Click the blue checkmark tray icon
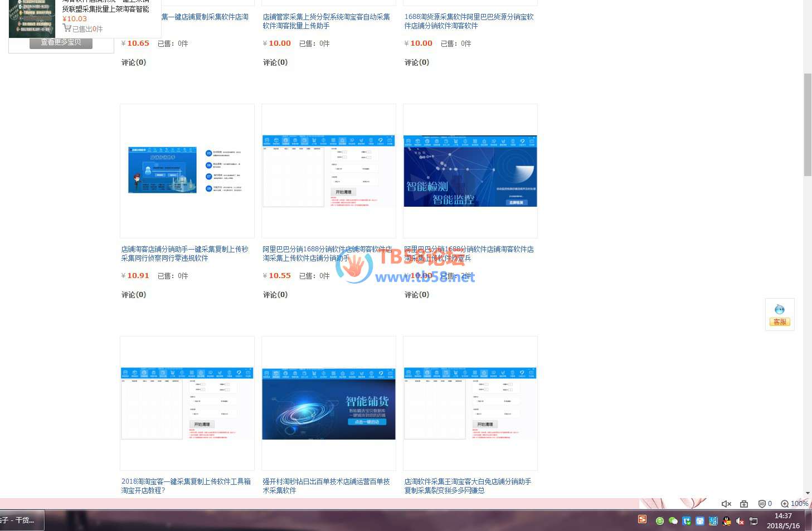The height and width of the screenshot is (531, 812). tap(687, 521)
